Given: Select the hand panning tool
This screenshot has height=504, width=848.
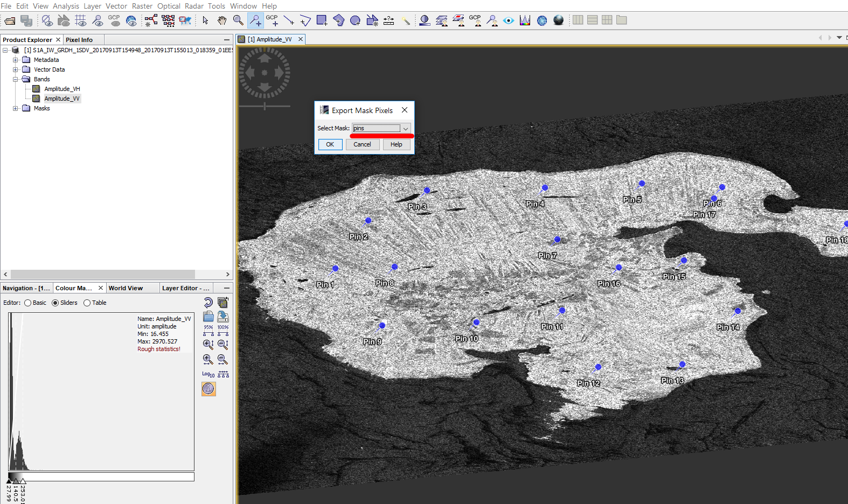Looking at the screenshot, I should [222, 20].
